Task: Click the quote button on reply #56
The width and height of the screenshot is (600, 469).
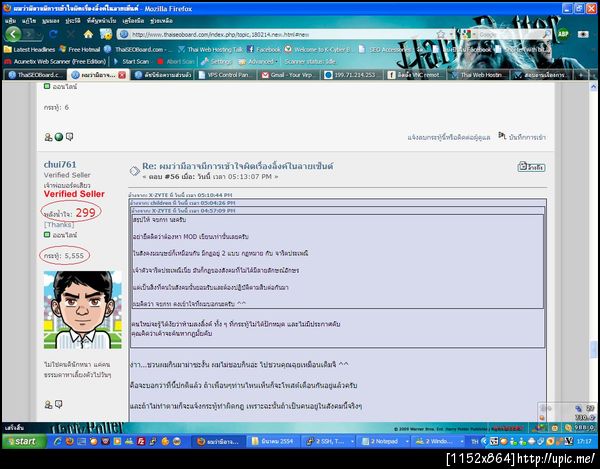Action: (x=531, y=167)
